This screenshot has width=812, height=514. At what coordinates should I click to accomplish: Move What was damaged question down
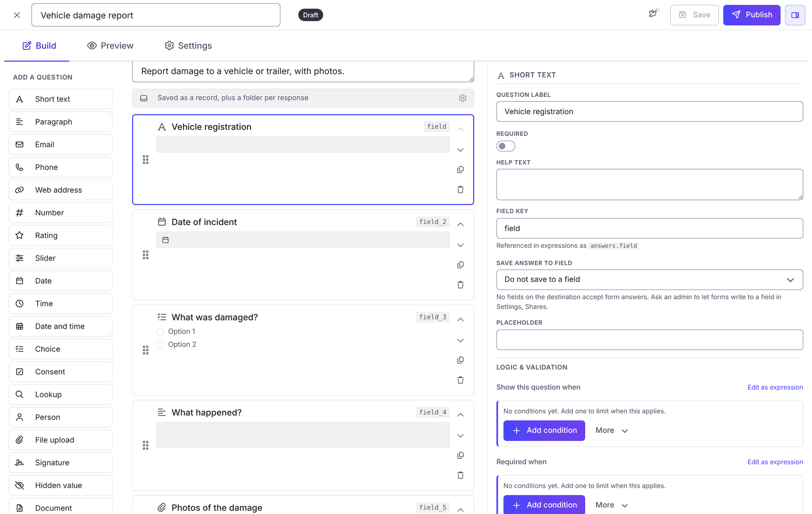[461, 340]
